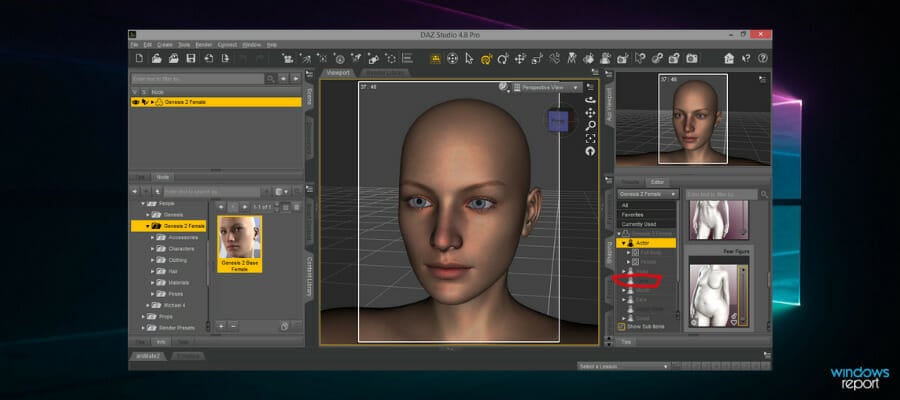Image resolution: width=900 pixels, height=400 pixels.
Task: Switch to the Editor tab
Action: pyautogui.click(x=657, y=182)
